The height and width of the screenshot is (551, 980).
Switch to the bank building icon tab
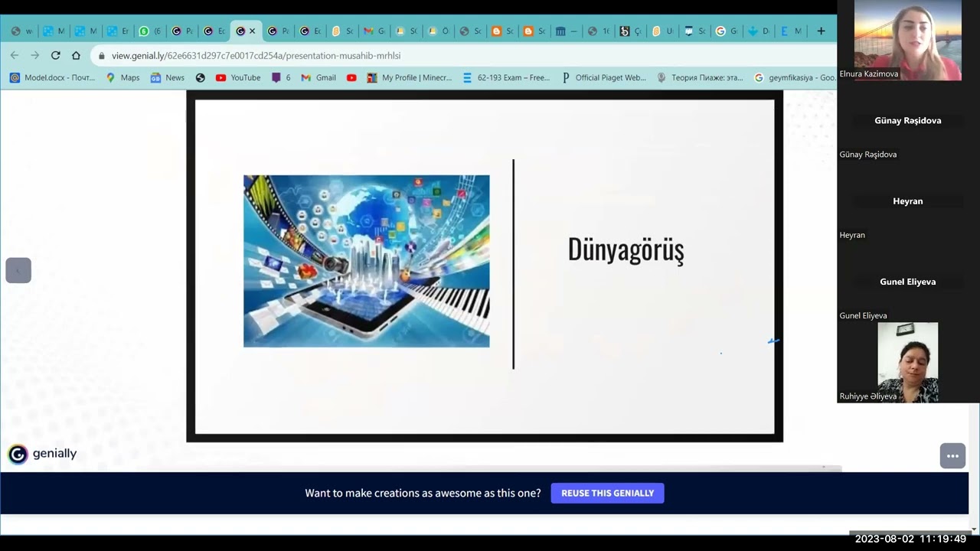(x=567, y=31)
